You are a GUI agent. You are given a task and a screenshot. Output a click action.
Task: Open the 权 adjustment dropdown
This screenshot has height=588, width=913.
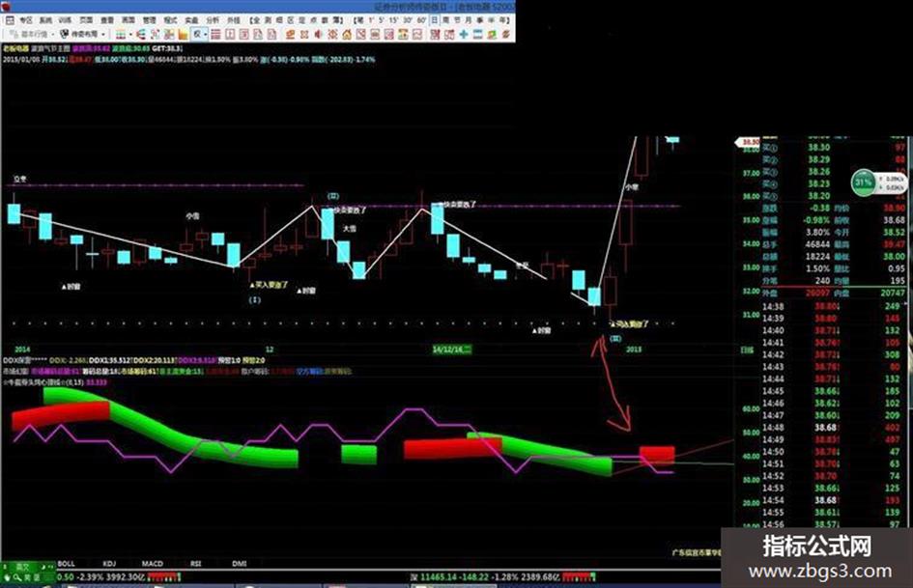click(200, 34)
